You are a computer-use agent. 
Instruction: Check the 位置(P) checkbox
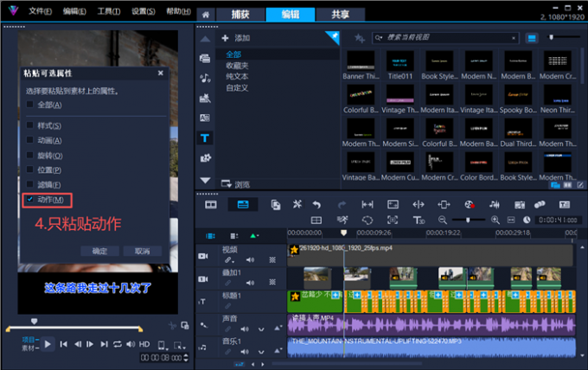click(30, 169)
